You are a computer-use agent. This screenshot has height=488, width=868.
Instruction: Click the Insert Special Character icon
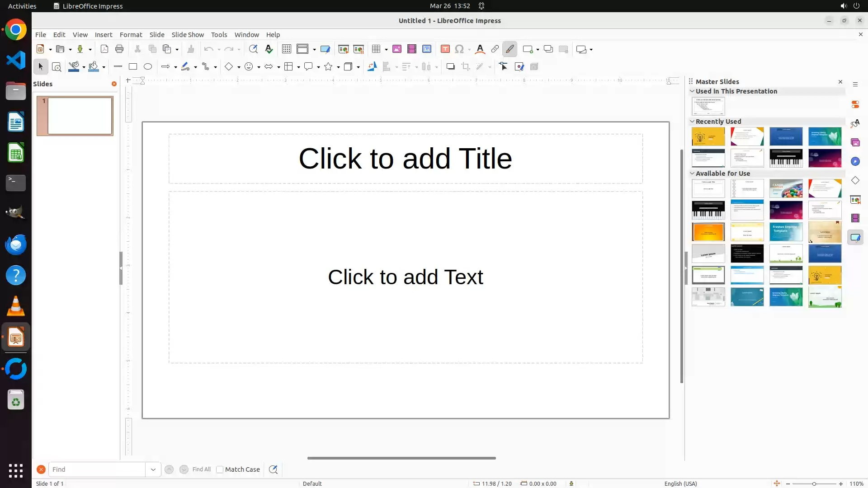point(459,49)
